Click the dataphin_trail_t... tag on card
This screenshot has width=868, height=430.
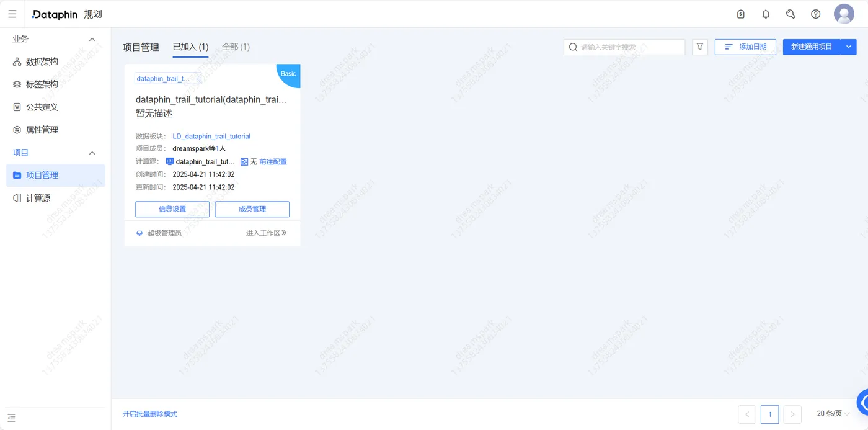pos(168,79)
